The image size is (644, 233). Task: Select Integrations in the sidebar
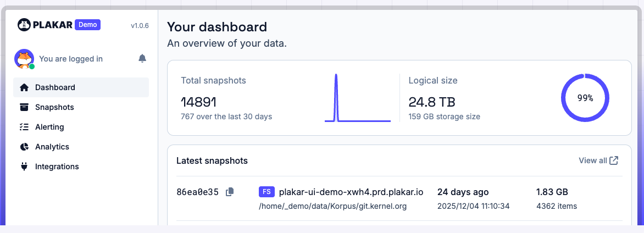pos(57,167)
